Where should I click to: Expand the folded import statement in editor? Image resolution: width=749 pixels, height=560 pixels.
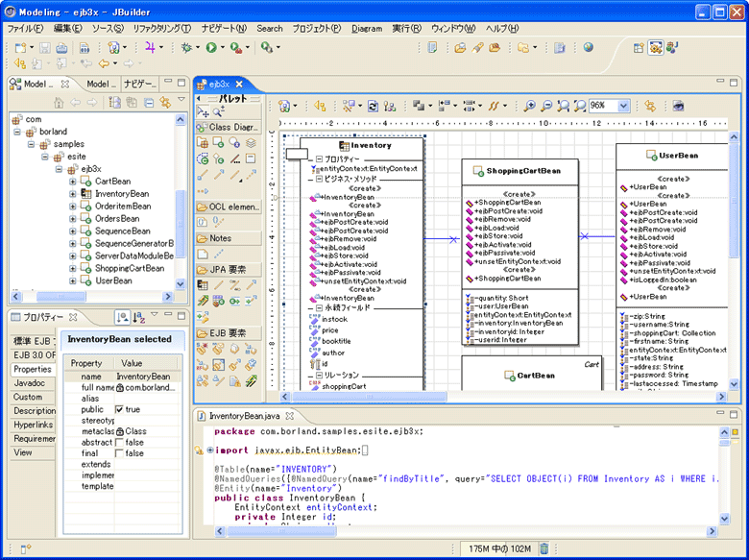coord(209,450)
